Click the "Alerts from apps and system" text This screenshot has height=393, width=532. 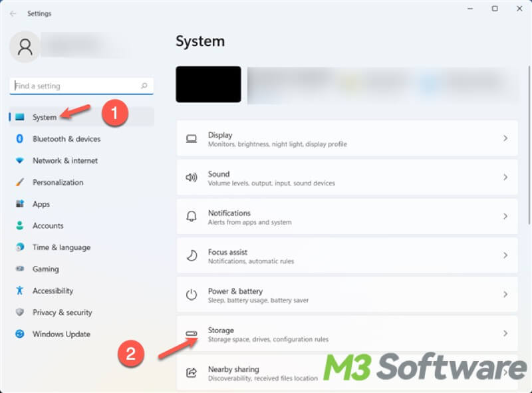(250, 222)
